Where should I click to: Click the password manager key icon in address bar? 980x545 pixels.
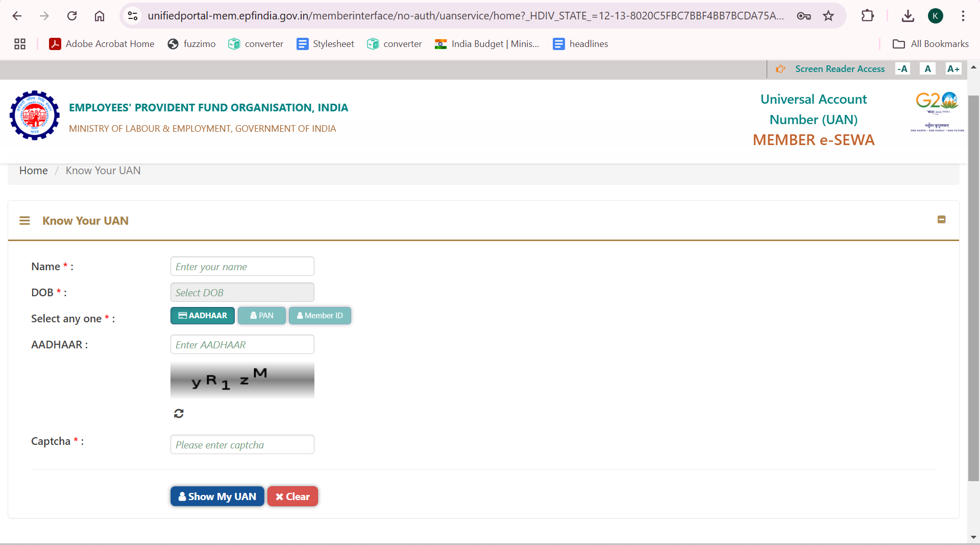803,15
